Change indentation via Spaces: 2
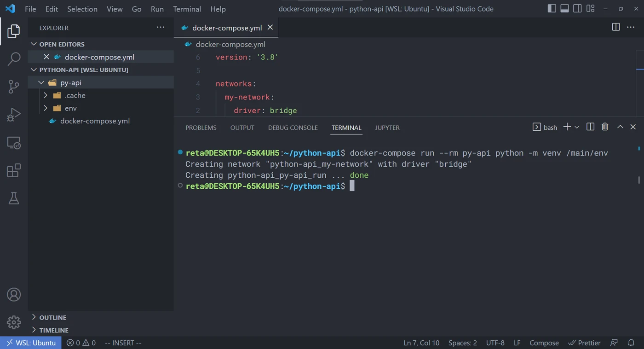The image size is (644, 349). point(463,343)
